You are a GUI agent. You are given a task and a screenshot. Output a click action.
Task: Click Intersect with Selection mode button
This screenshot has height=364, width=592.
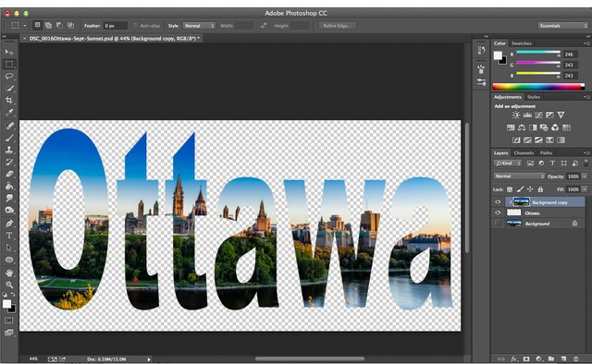point(70,25)
